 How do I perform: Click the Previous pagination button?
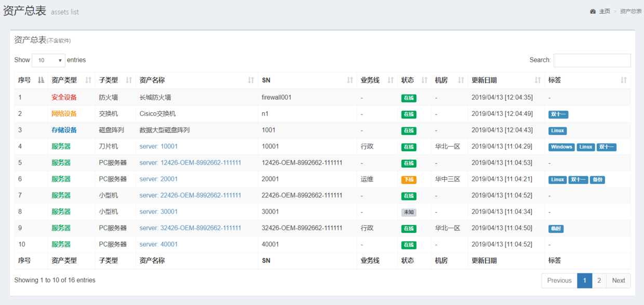(x=559, y=281)
